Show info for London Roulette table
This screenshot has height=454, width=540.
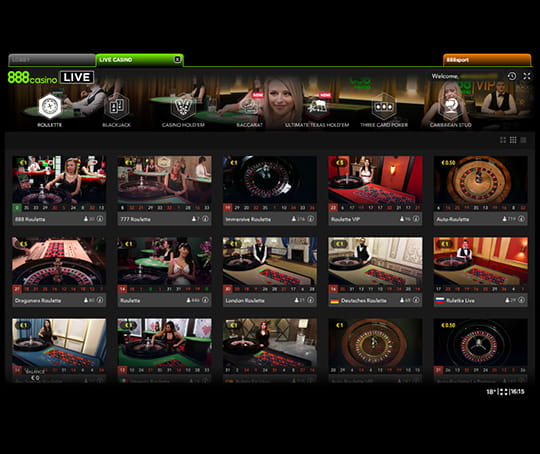point(311,300)
